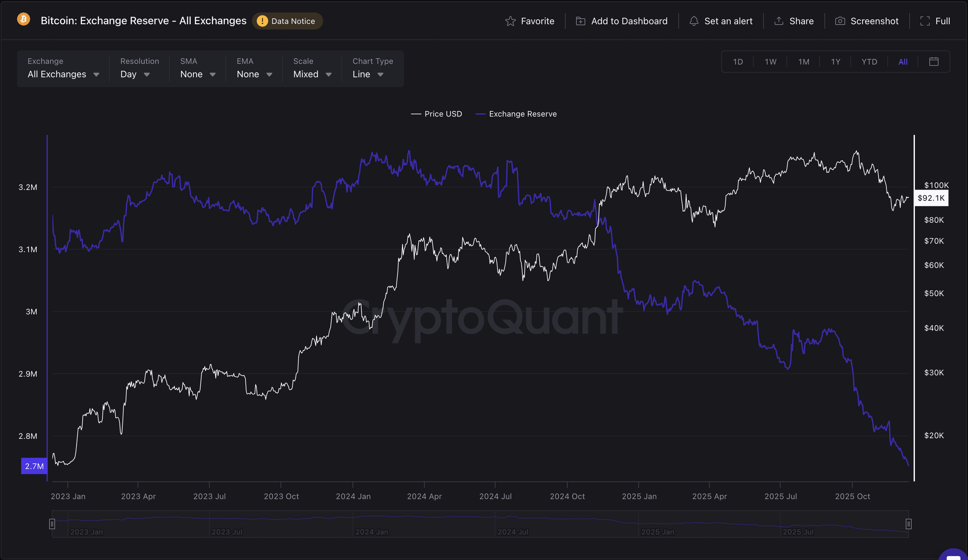Click the Add to Dashboard icon
Viewport: 968px width, 560px height.
(580, 21)
